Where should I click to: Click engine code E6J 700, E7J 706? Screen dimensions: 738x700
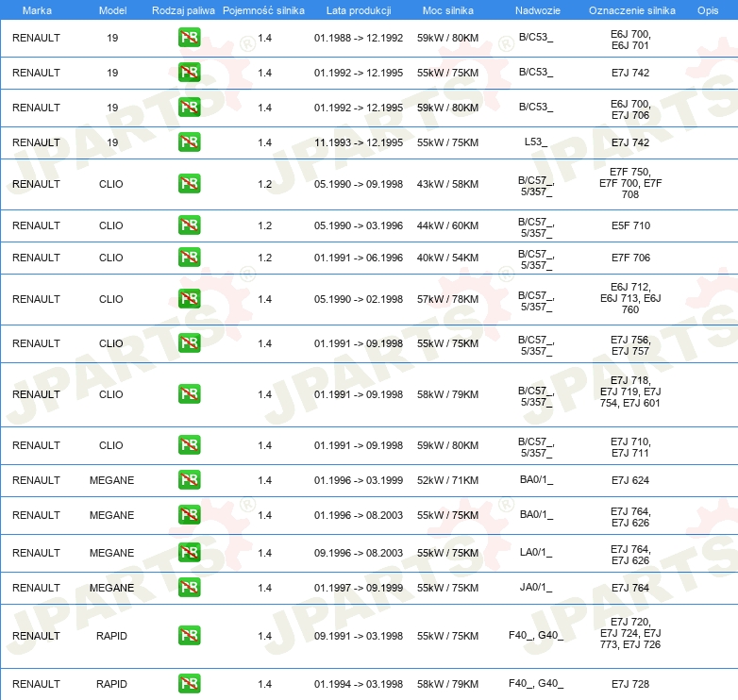pyautogui.click(x=630, y=109)
